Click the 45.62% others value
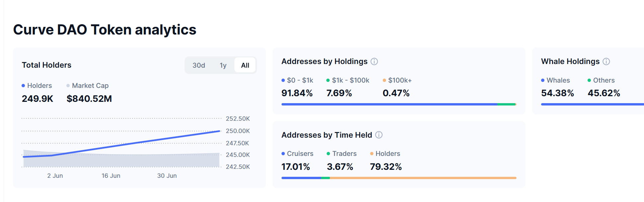The width and height of the screenshot is (644, 202). (x=604, y=93)
